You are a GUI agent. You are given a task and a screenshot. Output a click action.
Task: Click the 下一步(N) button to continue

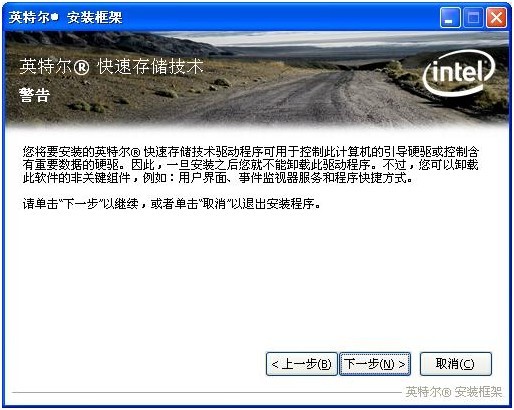pyautogui.click(x=375, y=364)
